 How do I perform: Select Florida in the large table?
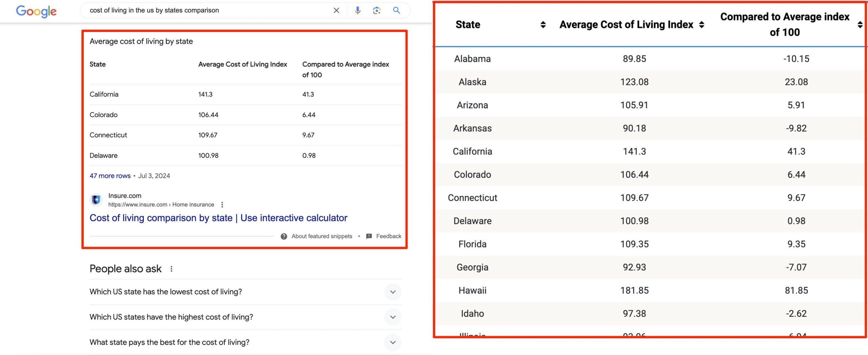click(x=472, y=244)
